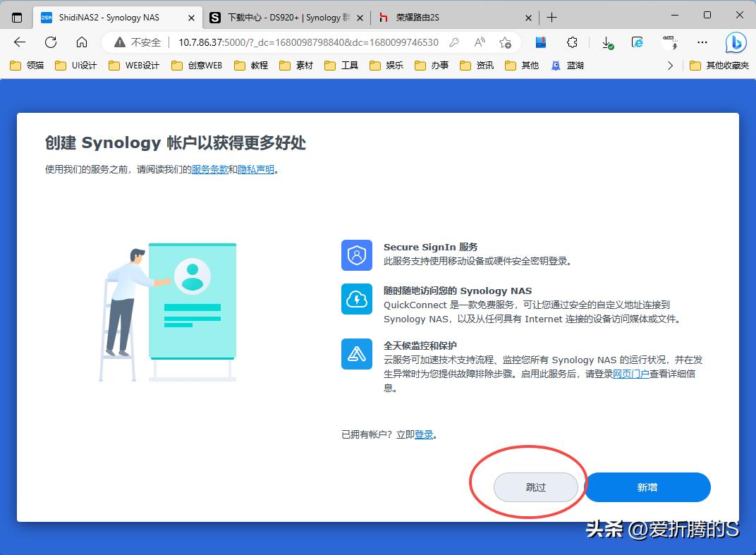Screen dimensions: 756x555
Task: Click the browser refresh icon
Action: 49,42
